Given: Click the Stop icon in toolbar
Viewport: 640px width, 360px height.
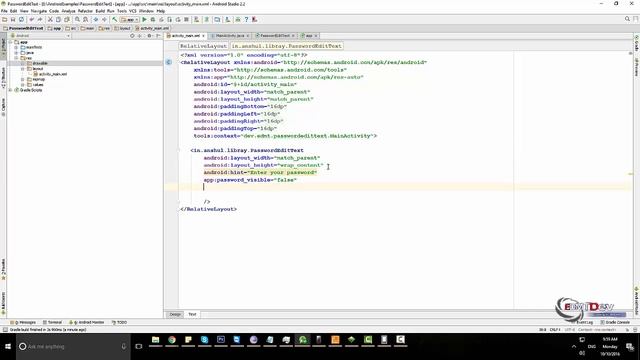Looking at the screenshot, I should point(187,19).
